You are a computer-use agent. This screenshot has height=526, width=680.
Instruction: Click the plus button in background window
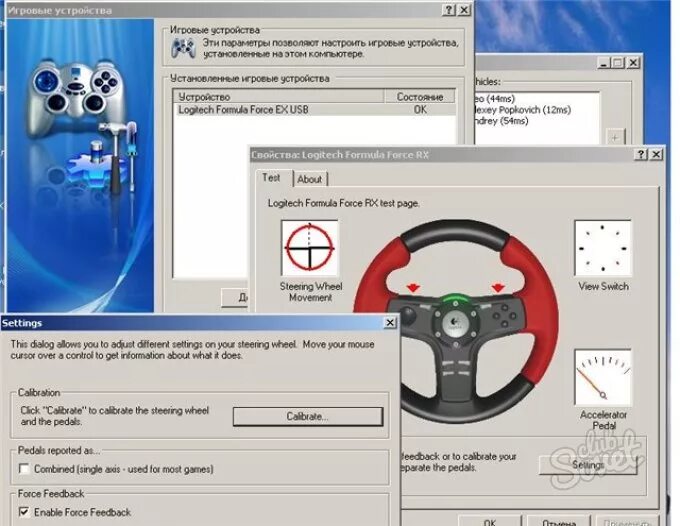click(x=615, y=137)
